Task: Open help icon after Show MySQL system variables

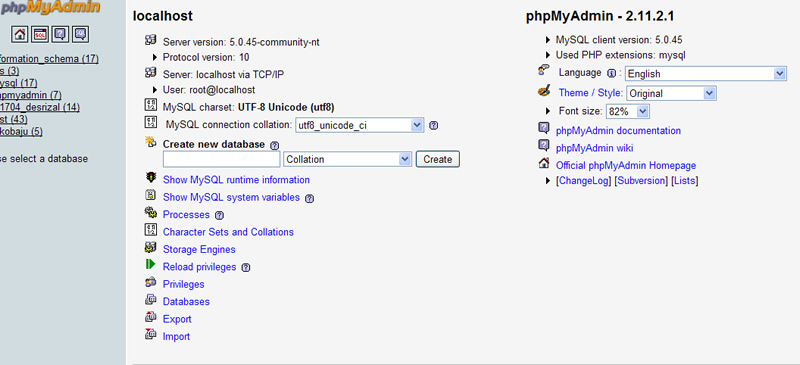Action: click(x=309, y=199)
